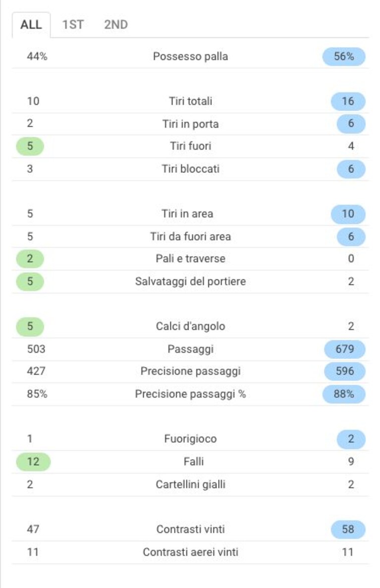The height and width of the screenshot is (588, 380).
Task: Click the blue 596 Precisione passaggi badge
Action: pos(345,371)
